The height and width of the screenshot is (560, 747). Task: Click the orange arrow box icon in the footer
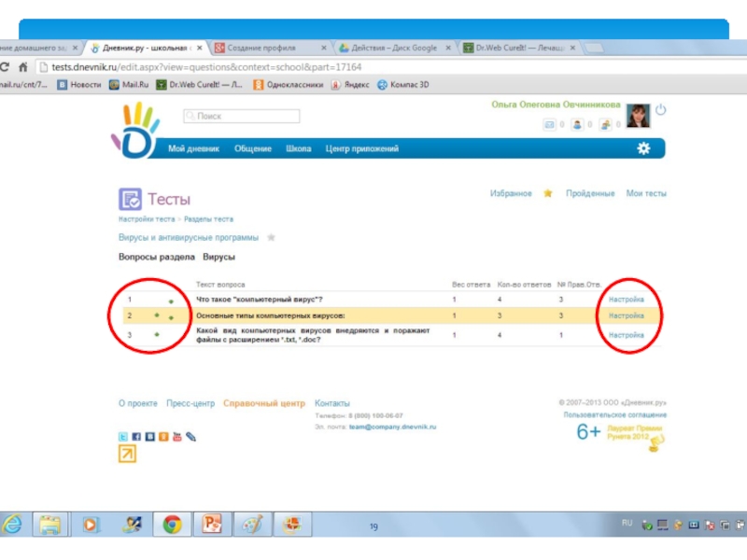pyautogui.click(x=127, y=454)
